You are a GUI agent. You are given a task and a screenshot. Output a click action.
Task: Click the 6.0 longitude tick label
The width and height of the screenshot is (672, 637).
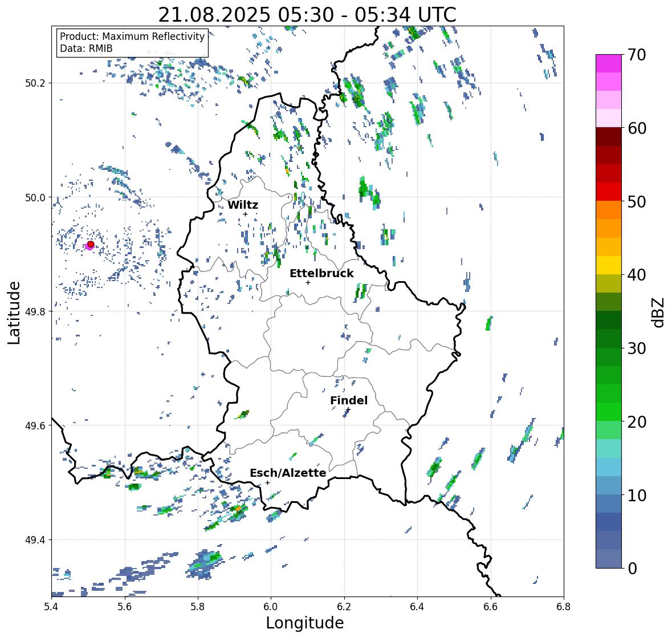point(271,607)
